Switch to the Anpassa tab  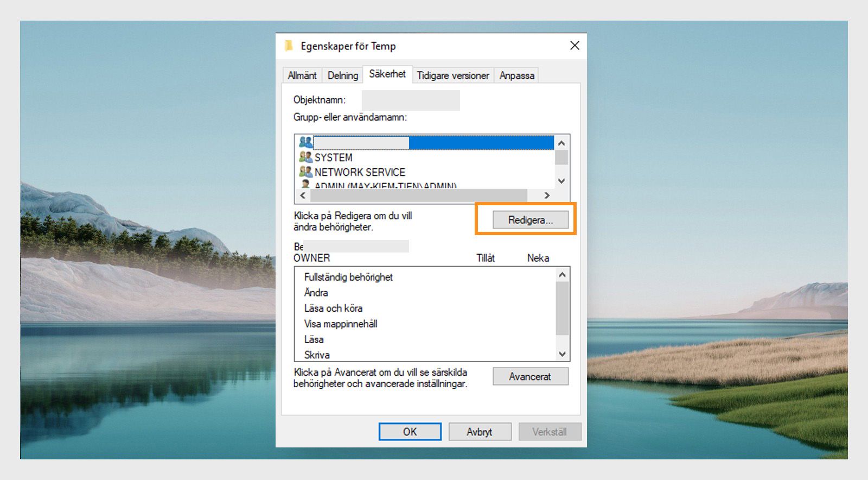pyautogui.click(x=516, y=75)
